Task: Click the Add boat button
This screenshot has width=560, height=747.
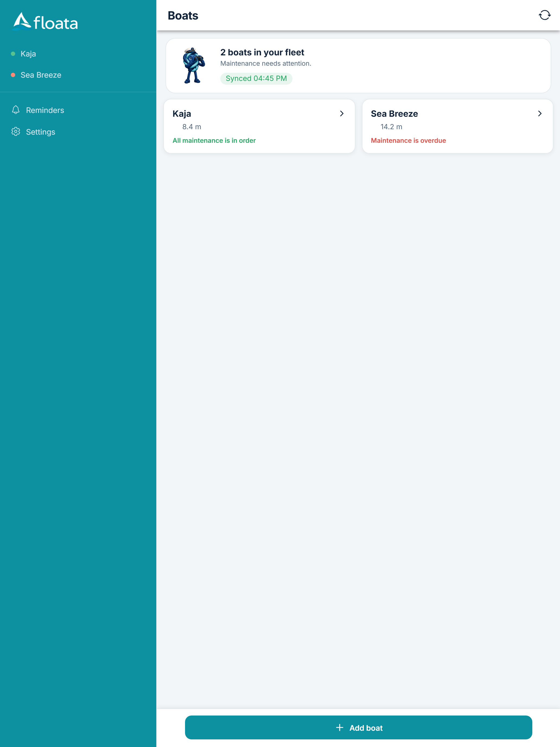Action: 358,727
